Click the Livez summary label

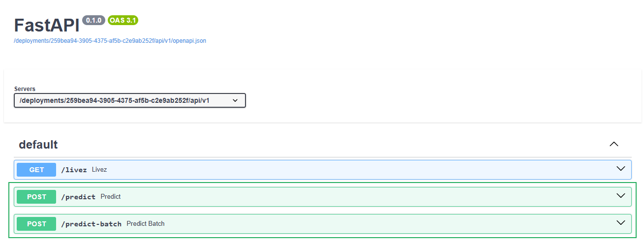point(99,170)
